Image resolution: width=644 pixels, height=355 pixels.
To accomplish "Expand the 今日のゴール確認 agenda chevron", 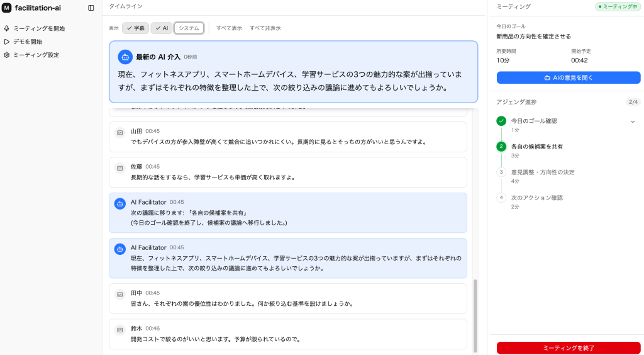I will (x=633, y=121).
